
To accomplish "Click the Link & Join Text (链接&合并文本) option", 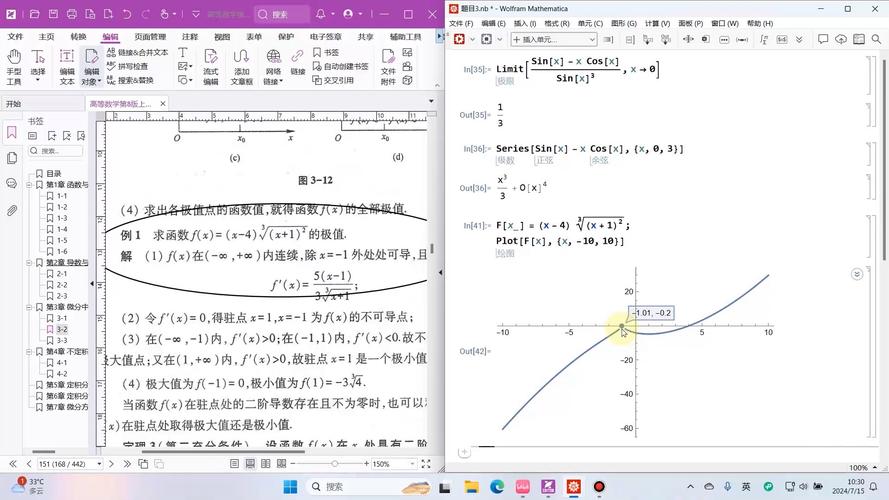I will (137, 52).
